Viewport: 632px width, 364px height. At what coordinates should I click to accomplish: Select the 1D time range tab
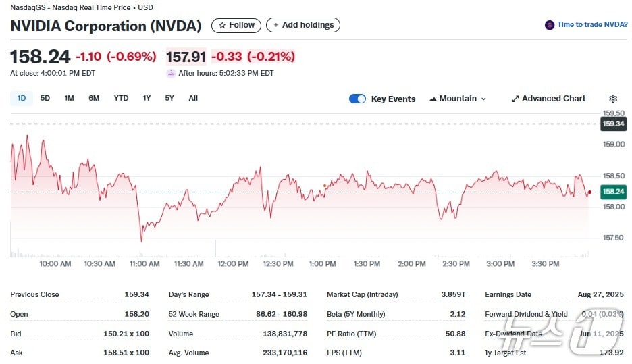pos(22,98)
